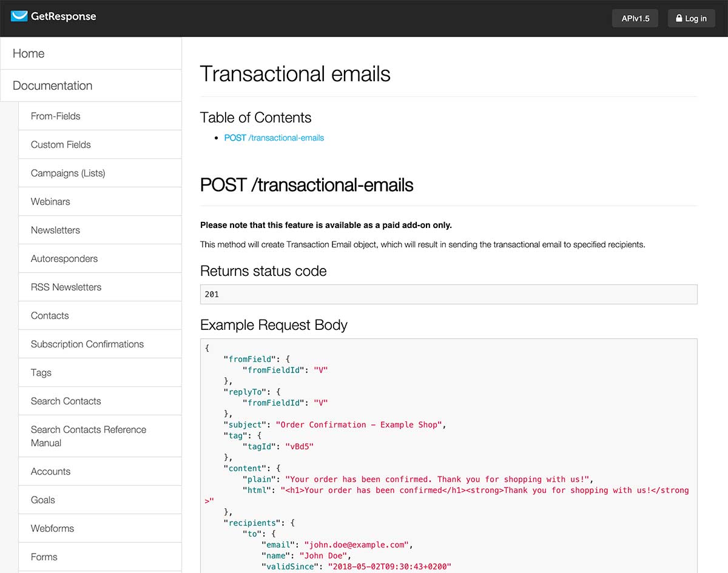The width and height of the screenshot is (728, 573).
Task: Go to Subscription Confirmations
Action: tap(100, 344)
